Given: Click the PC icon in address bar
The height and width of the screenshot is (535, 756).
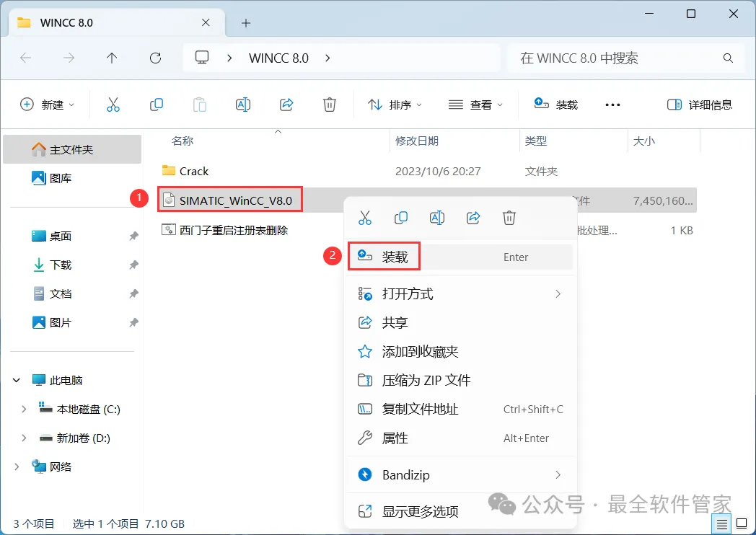Looking at the screenshot, I should (x=202, y=58).
